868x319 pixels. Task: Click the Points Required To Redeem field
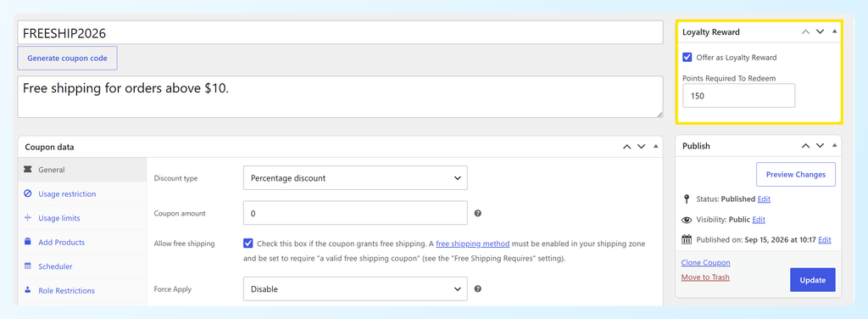click(x=738, y=96)
